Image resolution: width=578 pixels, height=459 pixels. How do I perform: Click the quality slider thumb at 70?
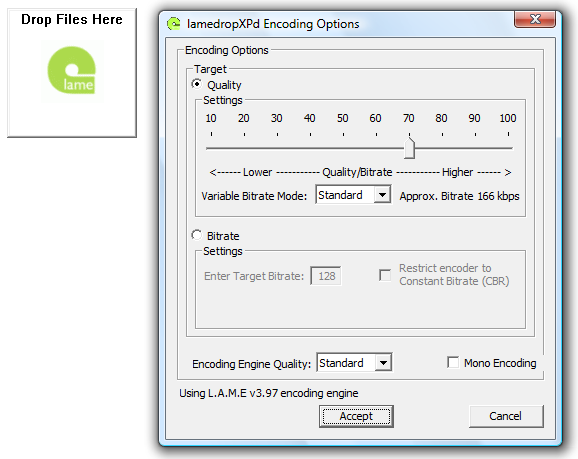coord(409,148)
